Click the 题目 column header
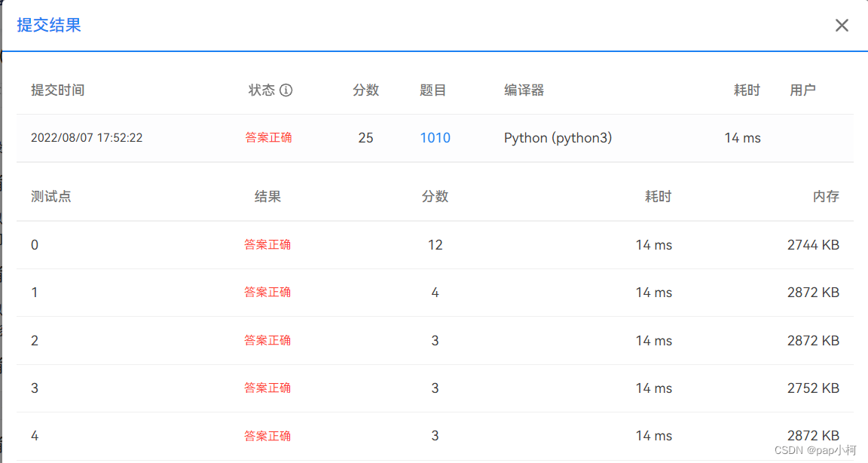Image resolution: width=868 pixels, height=463 pixels. click(x=435, y=89)
